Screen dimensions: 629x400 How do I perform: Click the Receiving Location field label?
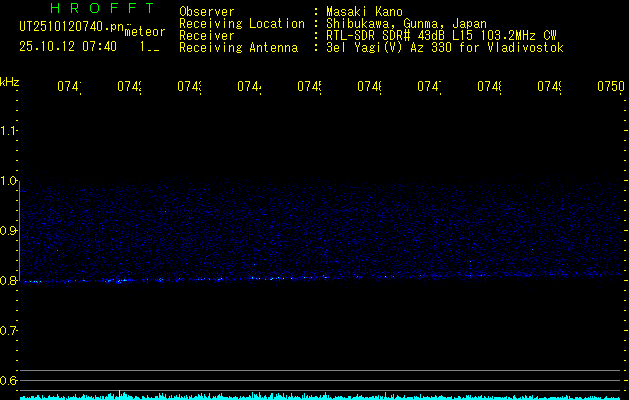(241, 24)
